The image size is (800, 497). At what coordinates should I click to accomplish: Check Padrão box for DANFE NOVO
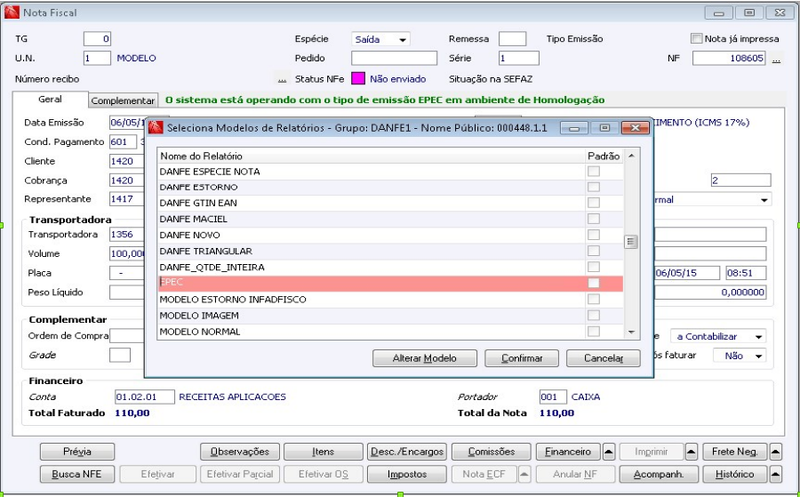click(x=593, y=235)
